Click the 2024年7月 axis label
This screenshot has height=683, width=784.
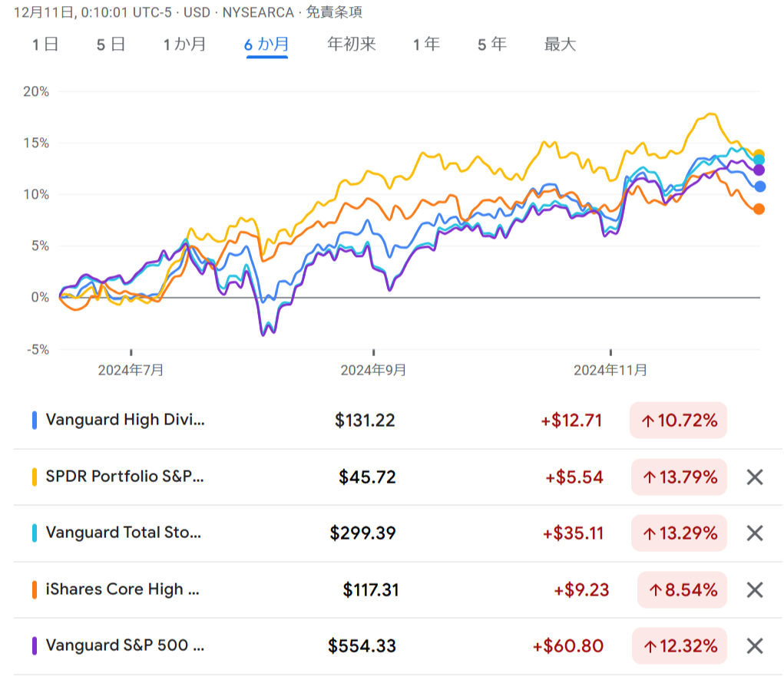point(131,370)
